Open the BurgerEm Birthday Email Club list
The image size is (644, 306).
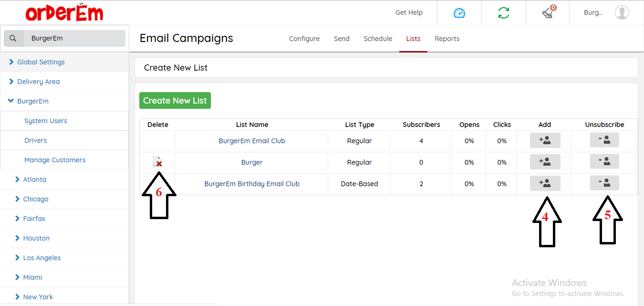pyautogui.click(x=252, y=184)
